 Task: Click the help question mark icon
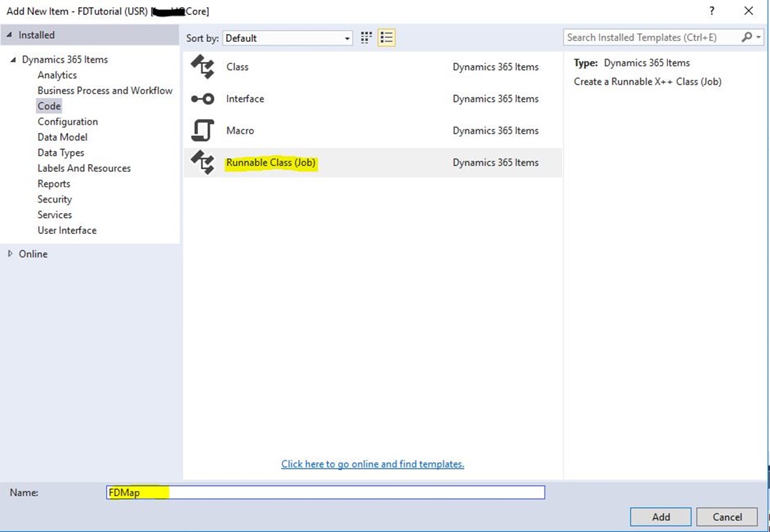point(712,11)
